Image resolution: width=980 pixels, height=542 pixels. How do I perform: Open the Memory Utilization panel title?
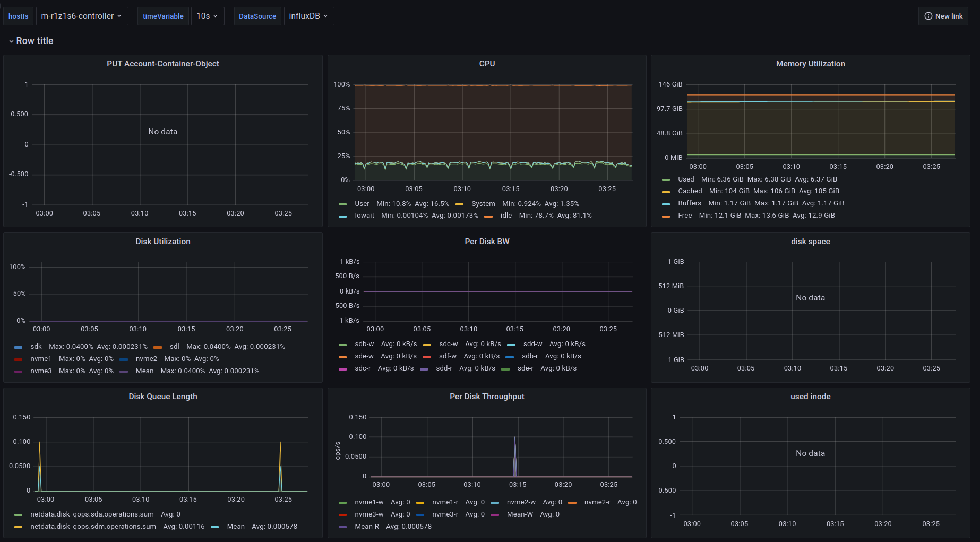pyautogui.click(x=810, y=64)
